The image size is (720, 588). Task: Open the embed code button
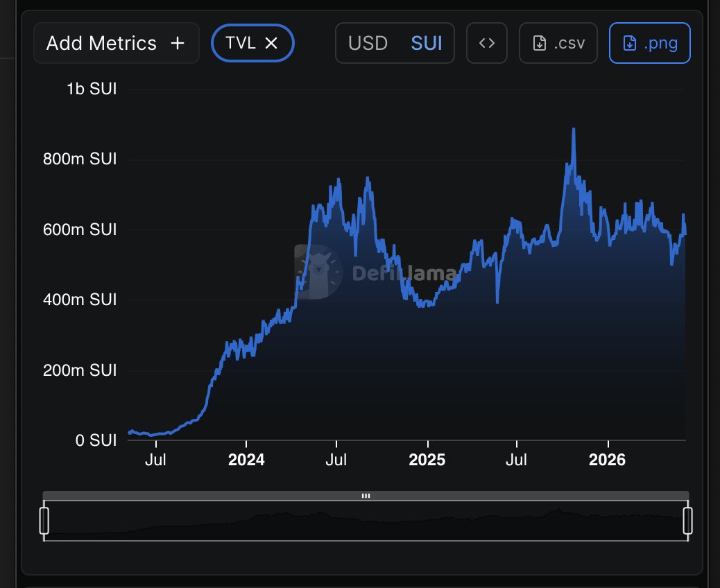(487, 43)
